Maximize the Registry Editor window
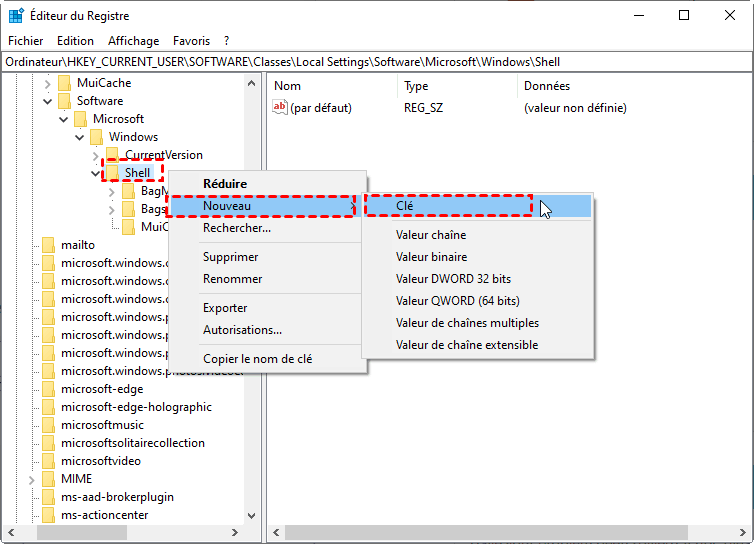The height and width of the screenshot is (544, 754). pyautogui.click(x=684, y=15)
